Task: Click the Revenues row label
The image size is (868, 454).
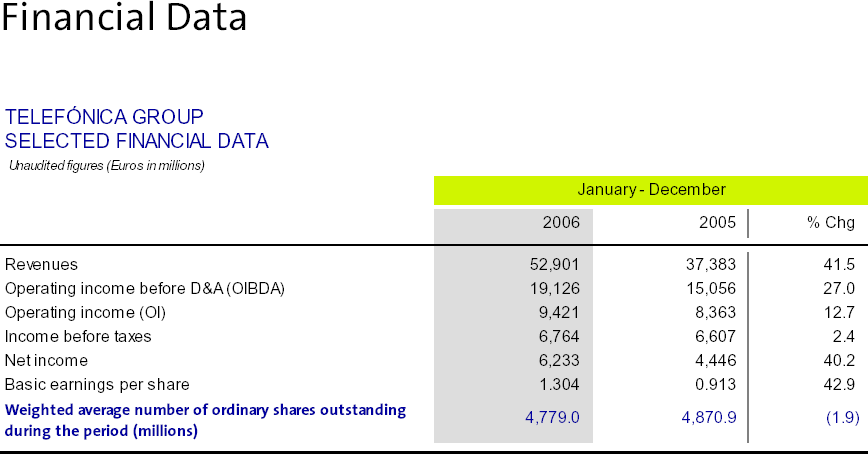Action: point(42,264)
